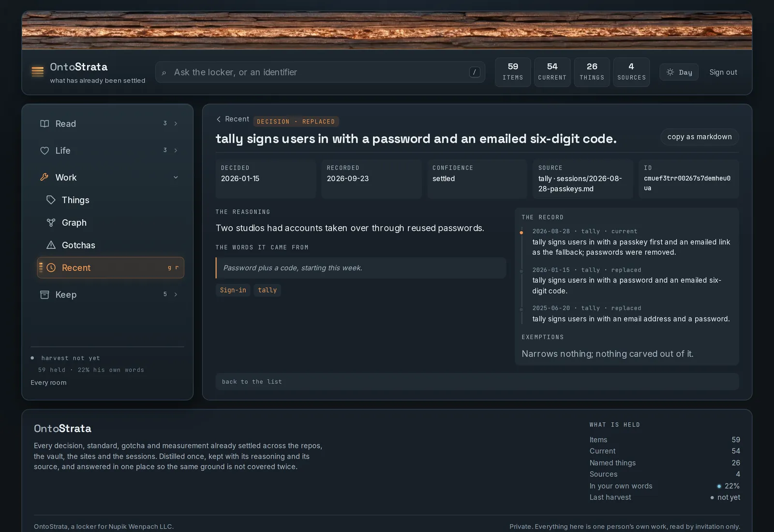This screenshot has width=774, height=532.
Task: Click the tally tag chip
Action: [x=267, y=290]
